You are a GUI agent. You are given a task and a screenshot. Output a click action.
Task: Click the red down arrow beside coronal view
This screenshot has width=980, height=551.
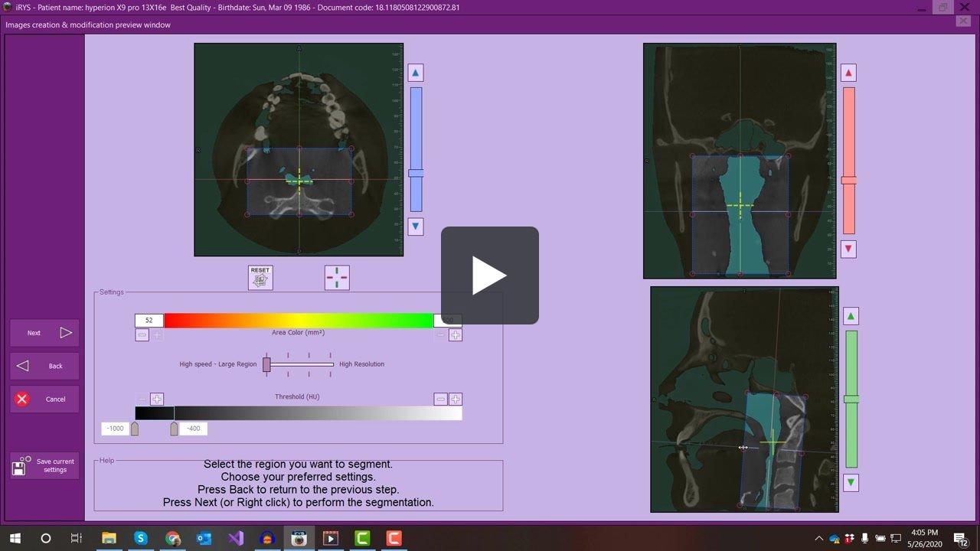coord(848,249)
